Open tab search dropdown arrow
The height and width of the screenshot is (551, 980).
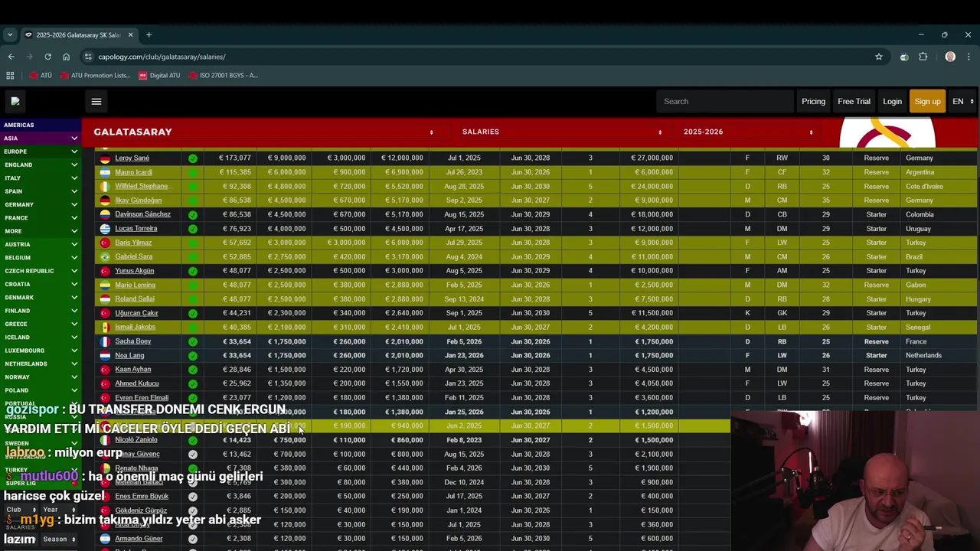pyautogui.click(x=10, y=34)
